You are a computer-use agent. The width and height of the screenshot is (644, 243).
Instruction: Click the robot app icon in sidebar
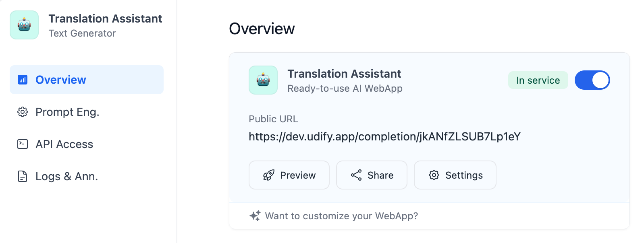[x=24, y=25]
